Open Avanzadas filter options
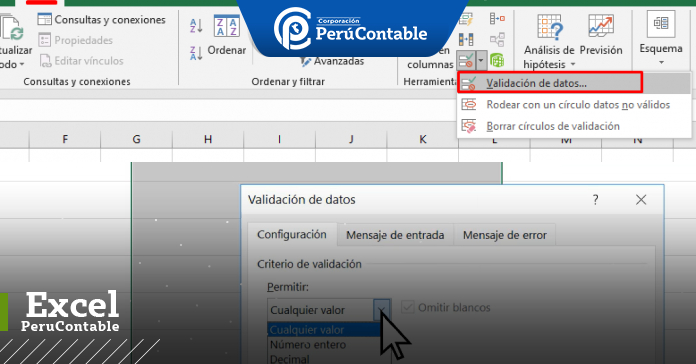The image size is (696, 364). pyautogui.click(x=332, y=61)
